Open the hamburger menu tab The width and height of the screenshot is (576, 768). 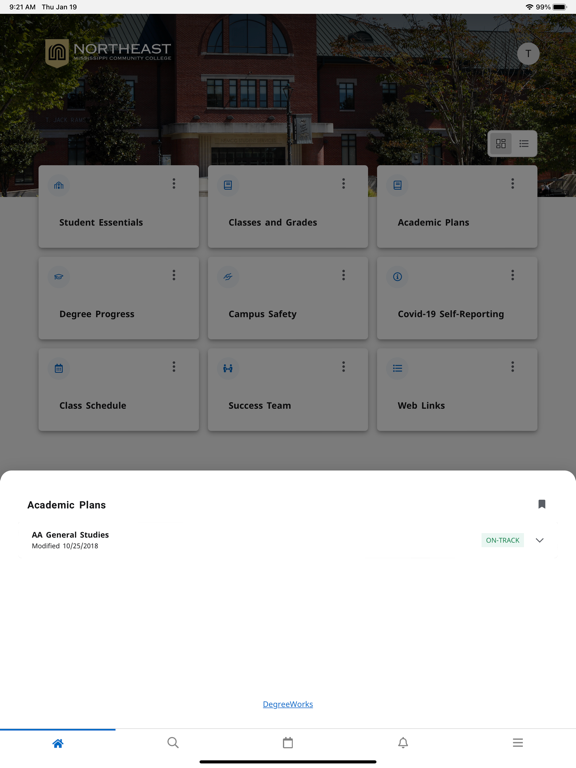click(518, 743)
